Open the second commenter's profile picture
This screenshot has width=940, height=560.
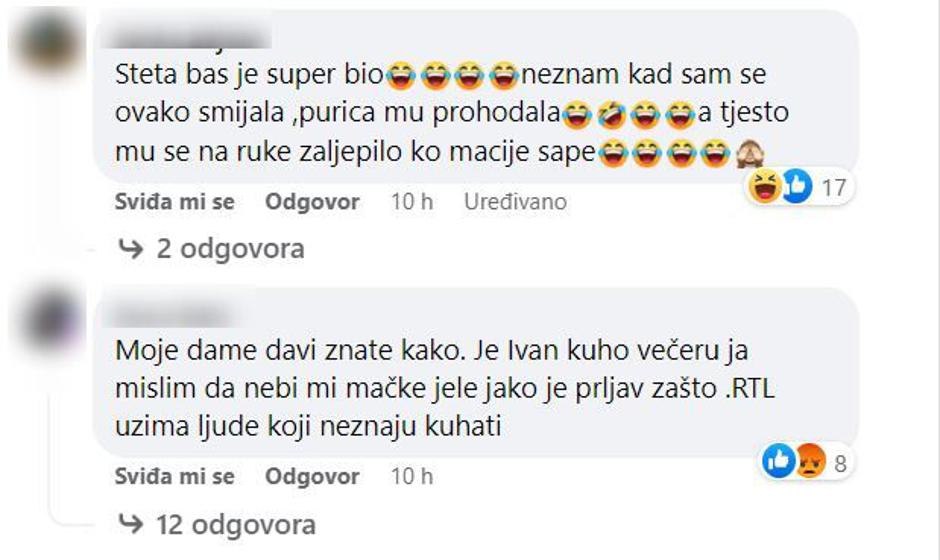[50, 321]
